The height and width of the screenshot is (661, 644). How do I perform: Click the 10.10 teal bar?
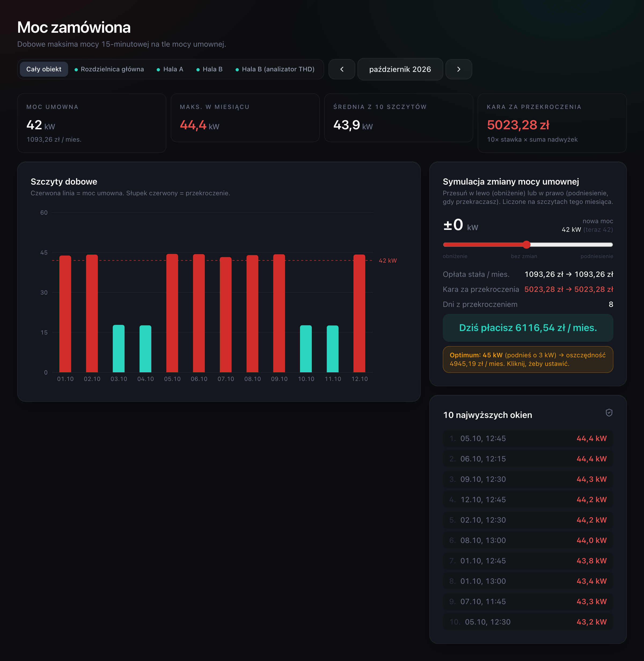pyautogui.click(x=306, y=348)
